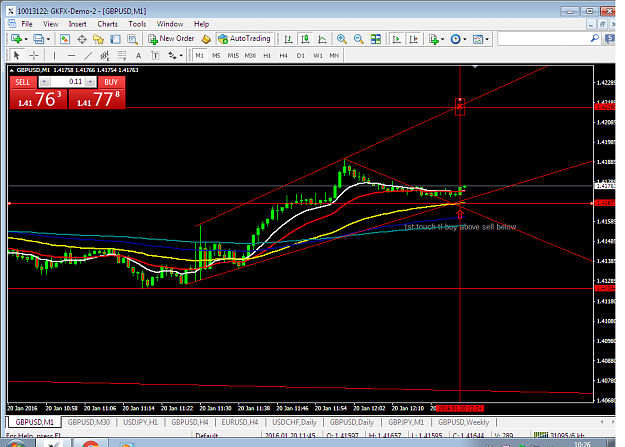Image resolution: width=625 pixels, height=447 pixels.
Task: Open the Tools menu
Action: (x=137, y=24)
